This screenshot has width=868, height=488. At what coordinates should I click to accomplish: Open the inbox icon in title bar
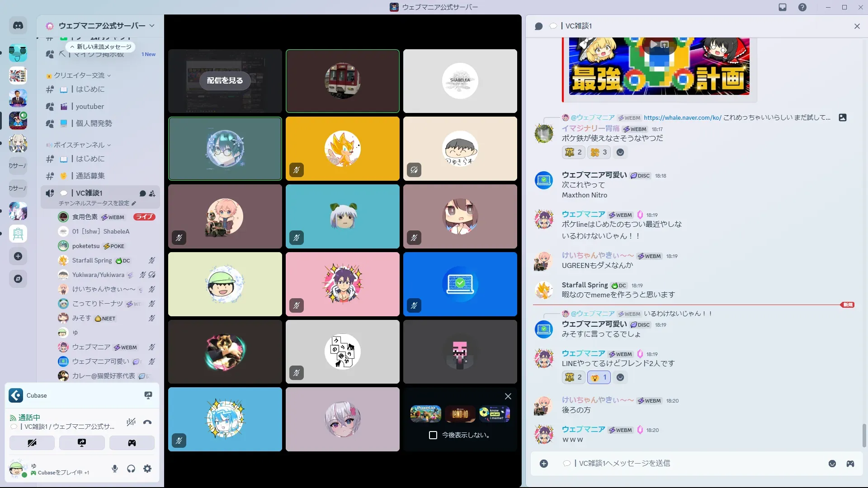tap(783, 7)
